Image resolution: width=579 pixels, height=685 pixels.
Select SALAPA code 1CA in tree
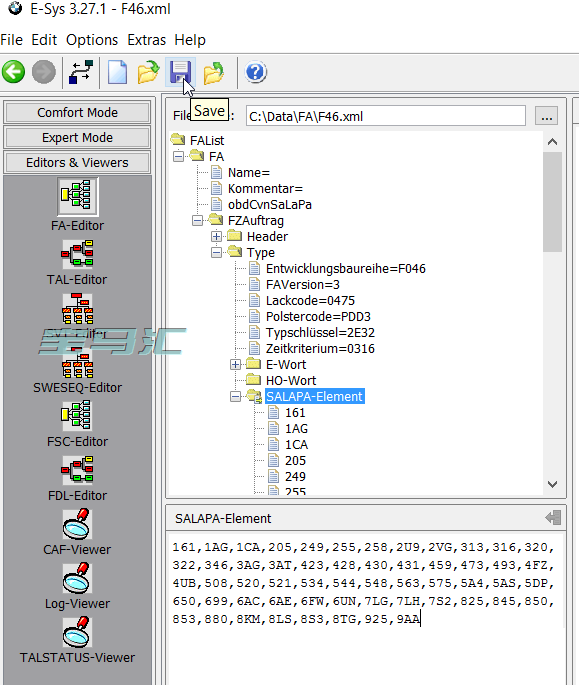pos(296,445)
